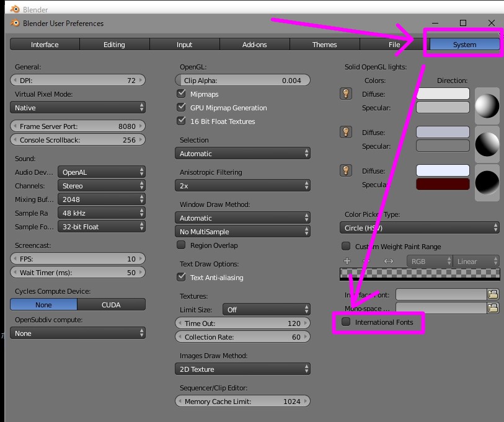Viewport: 504px width, 422px height.
Task: Disable the Mipmaps checkbox
Action: click(181, 94)
